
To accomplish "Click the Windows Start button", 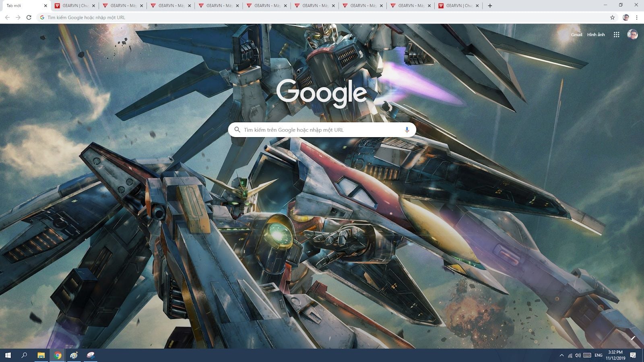I will [8, 355].
